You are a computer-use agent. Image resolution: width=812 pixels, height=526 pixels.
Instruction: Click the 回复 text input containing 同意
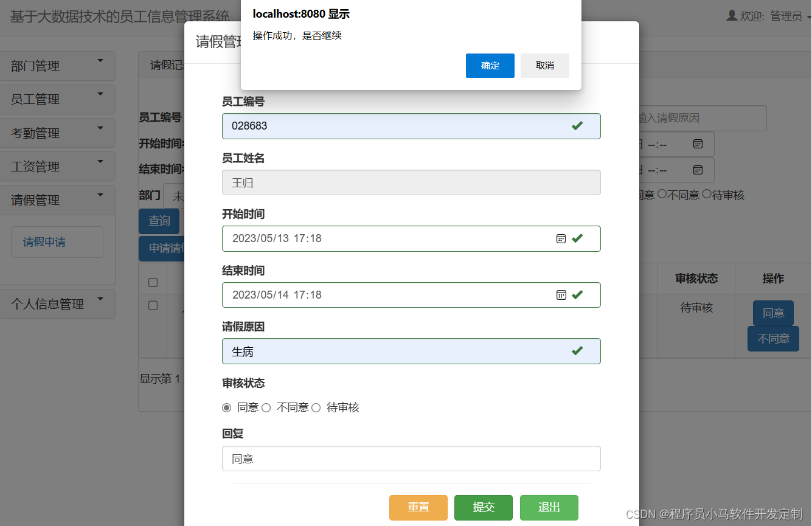click(x=411, y=459)
